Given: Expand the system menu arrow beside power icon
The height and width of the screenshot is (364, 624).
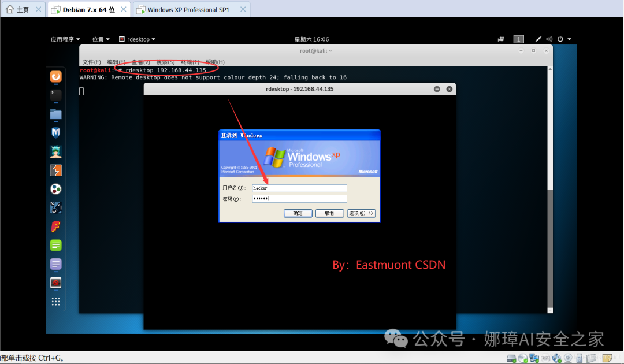Looking at the screenshot, I should coord(570,39).
